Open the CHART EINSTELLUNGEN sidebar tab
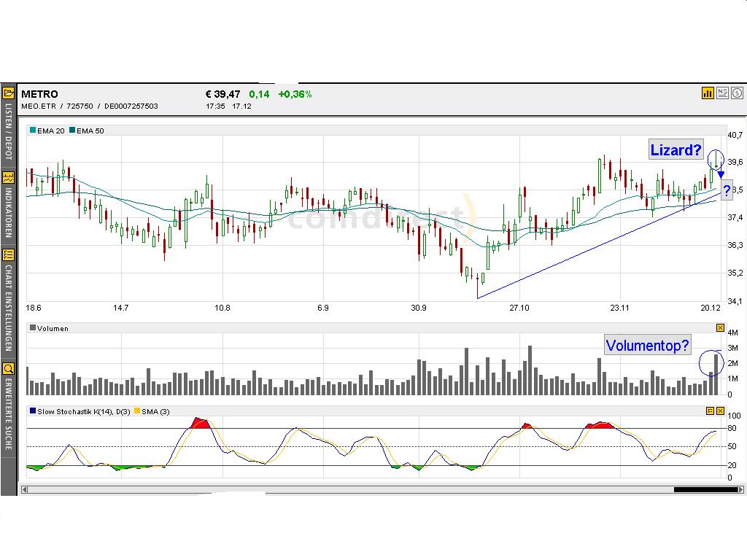747x560 pixels. [8, 308]
